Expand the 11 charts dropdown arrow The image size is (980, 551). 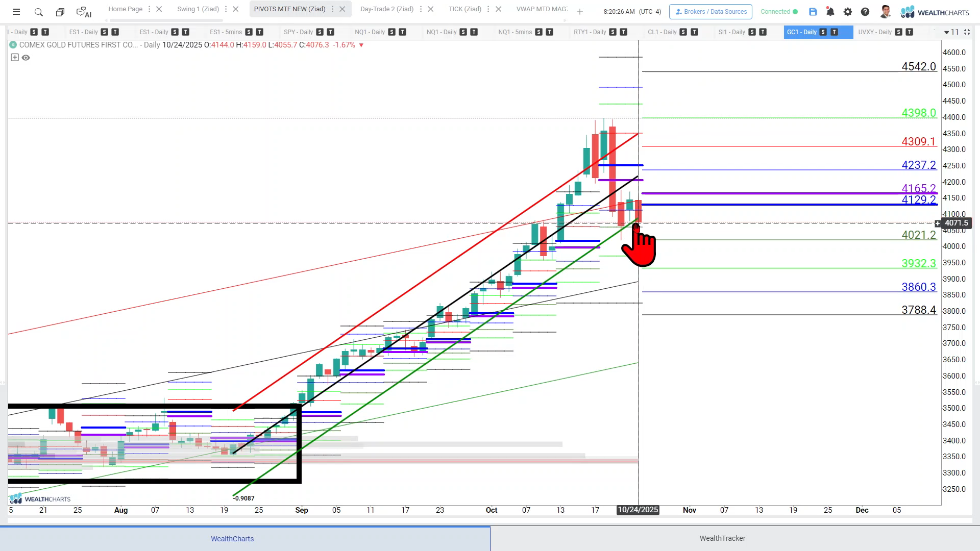(x=947, y=32)
